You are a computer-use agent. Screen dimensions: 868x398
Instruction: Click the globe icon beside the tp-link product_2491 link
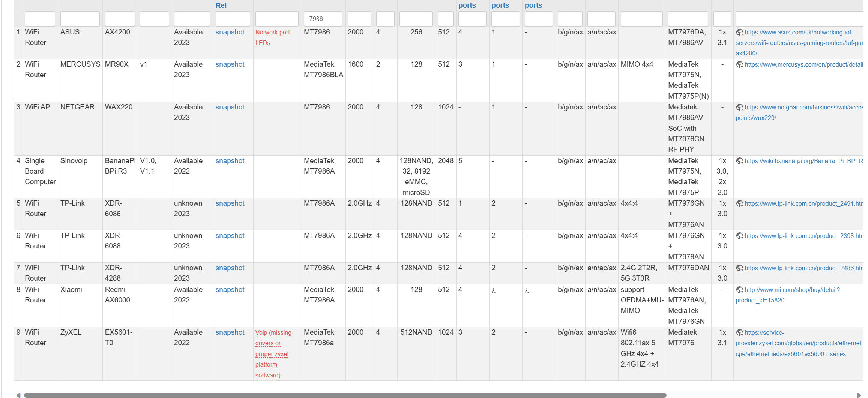[739, 204]
